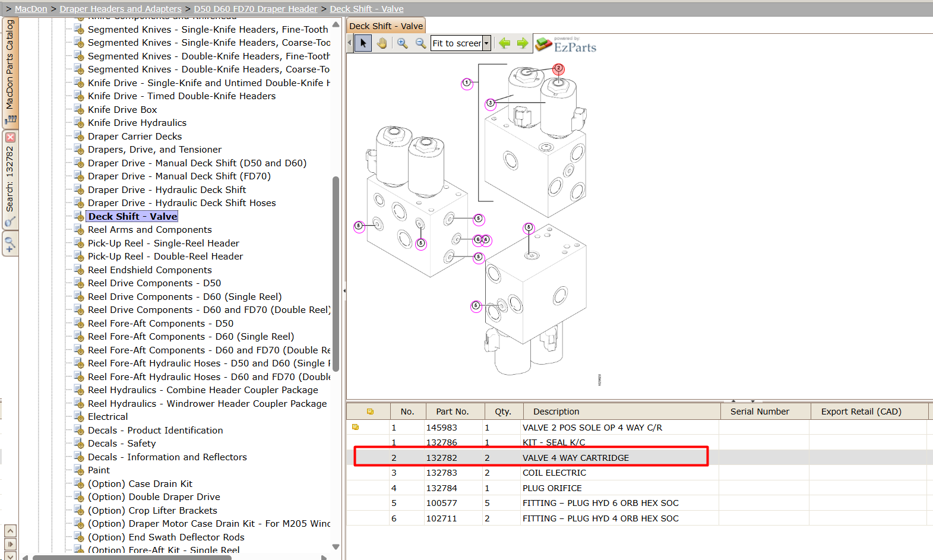Select the Deck Shift - Valve diagram tab
This screenshot has width=933, height=560.
[x=386, y=26]
